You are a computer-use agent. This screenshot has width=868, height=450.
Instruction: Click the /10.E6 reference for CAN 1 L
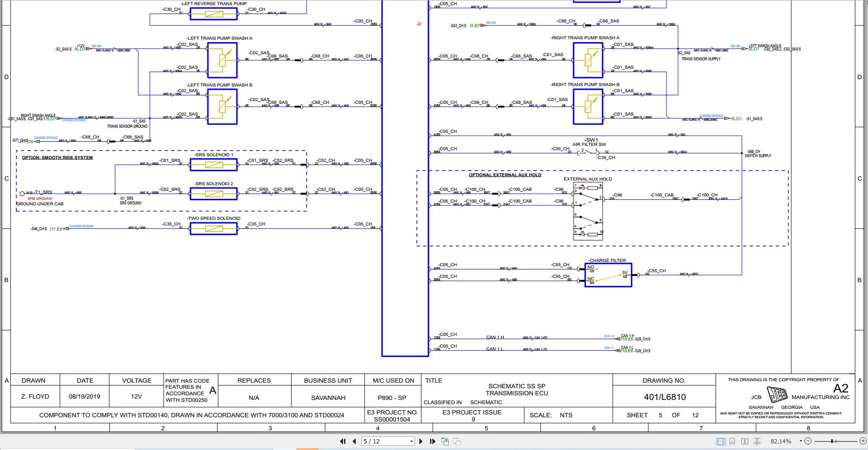(x=627, y=351)
